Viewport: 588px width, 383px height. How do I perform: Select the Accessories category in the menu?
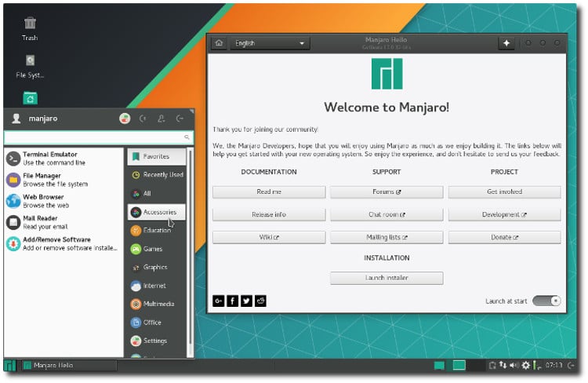[x=157, y=212]
